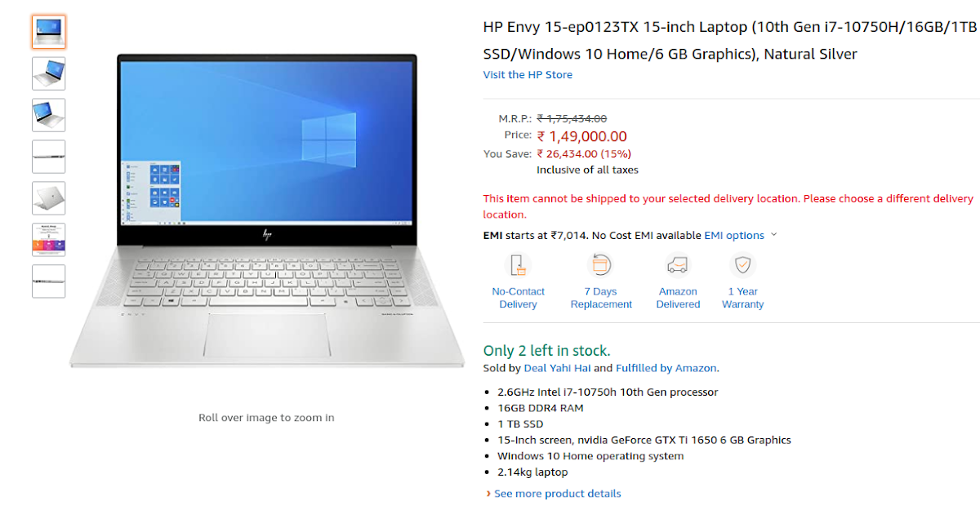Open Fulfilled by Amazon link
Screen dimensions: 980x514
[x=666, y=368]
